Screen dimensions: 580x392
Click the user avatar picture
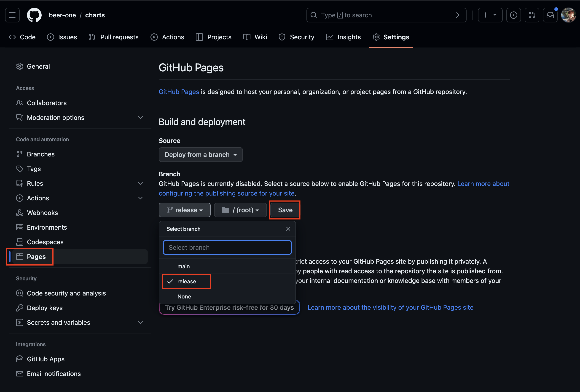(x=568, y=15)
